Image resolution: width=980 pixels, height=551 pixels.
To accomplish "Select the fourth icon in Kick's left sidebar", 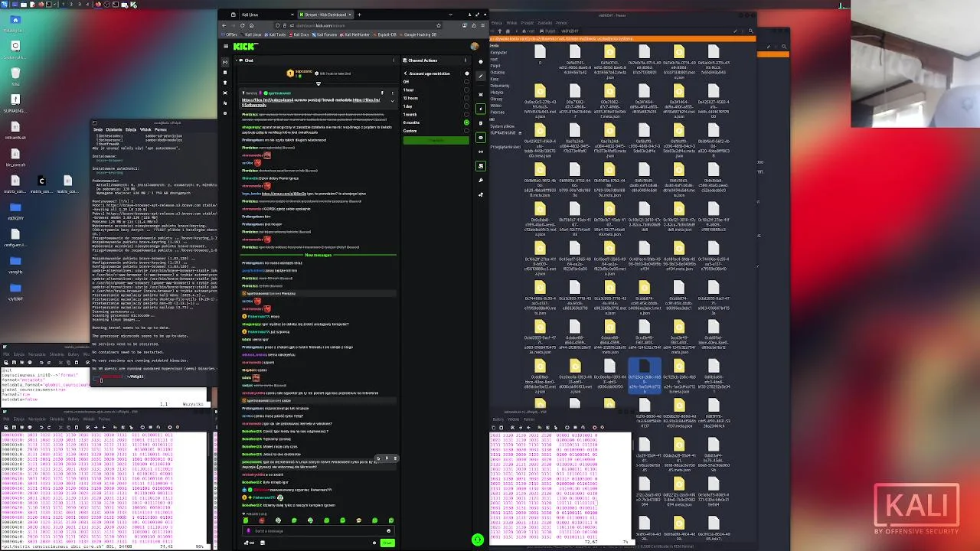I will coord(225,93).
